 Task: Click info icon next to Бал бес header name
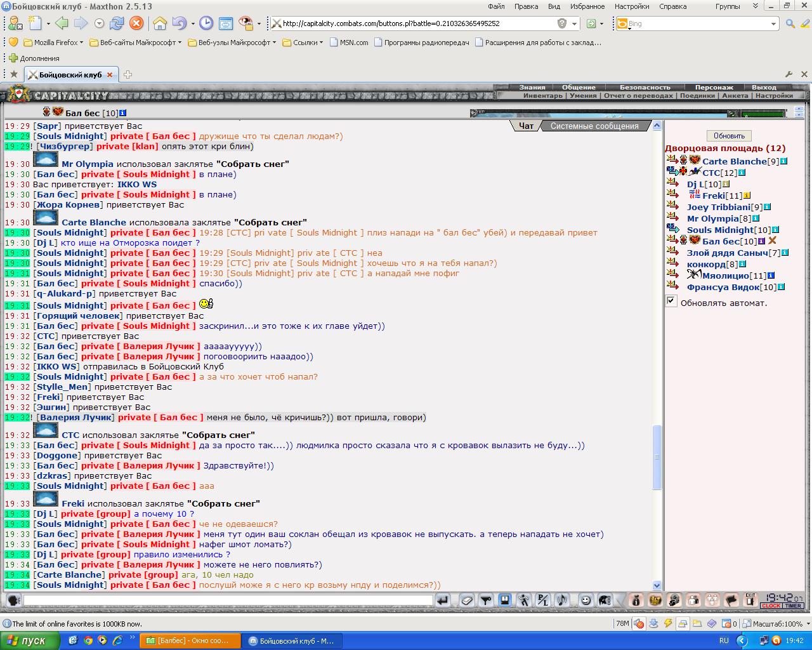tap(122, 113)
